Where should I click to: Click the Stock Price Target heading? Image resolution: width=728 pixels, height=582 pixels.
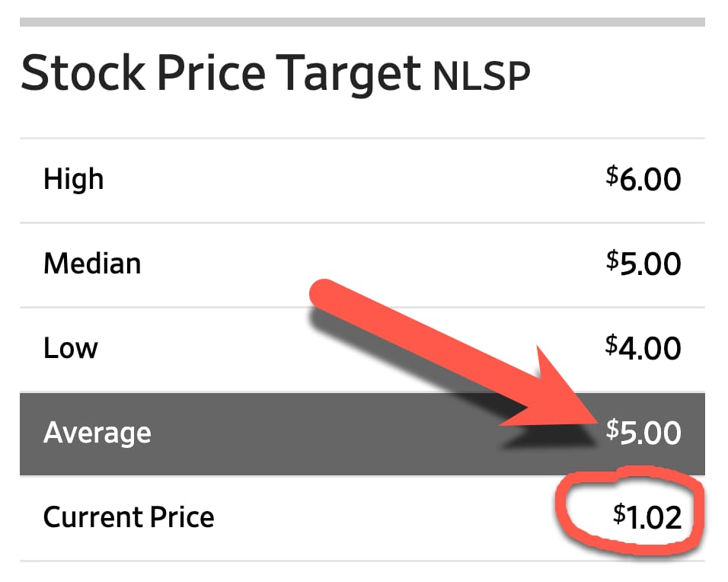coord(219,75)
